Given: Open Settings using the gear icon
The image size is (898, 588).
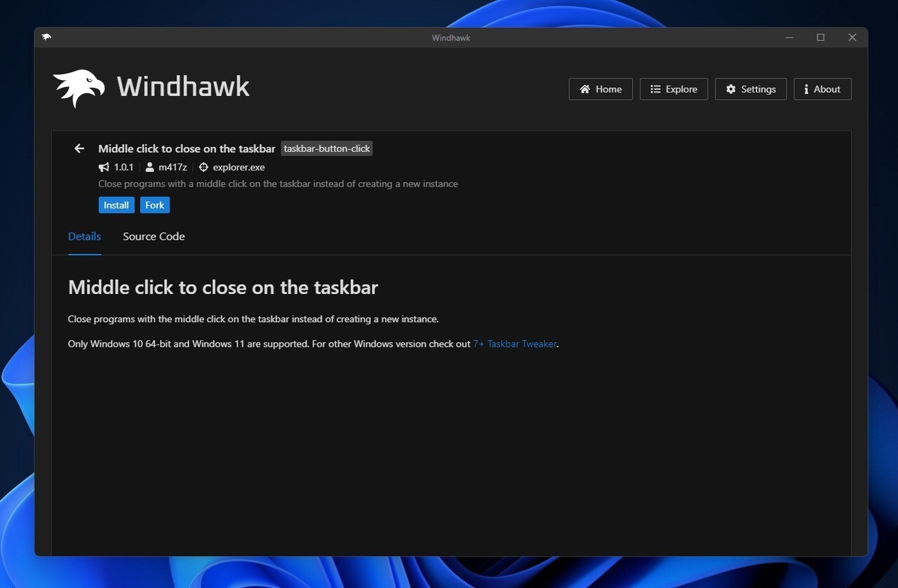Looking at the screenshot, I should (x=731, y=89).
